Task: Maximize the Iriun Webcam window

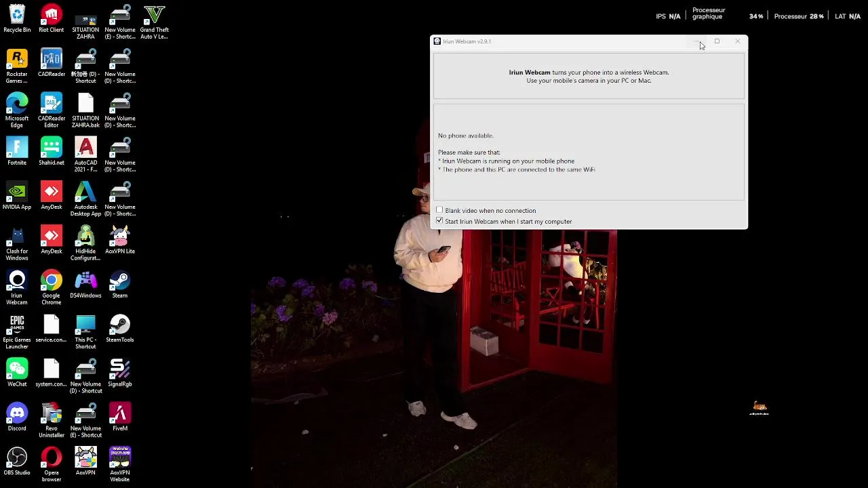Action: pos(717,41)
